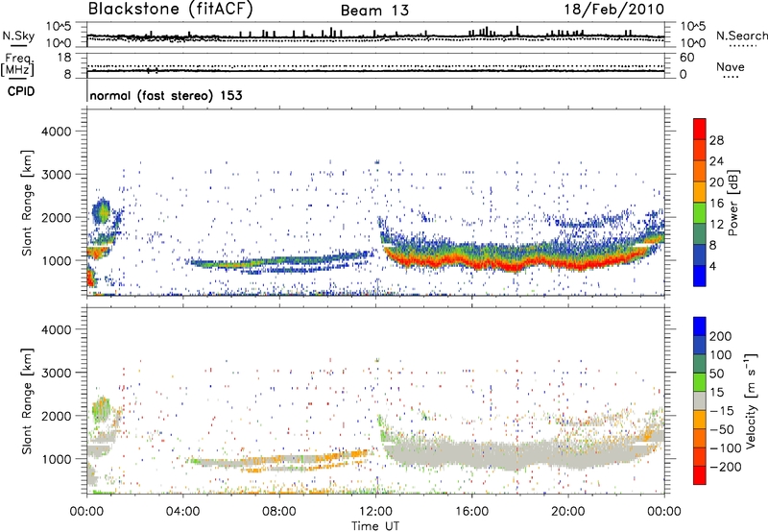Click the 4 tick on power colorbar
The image size is (768, 532).
[x=712, y=266]
